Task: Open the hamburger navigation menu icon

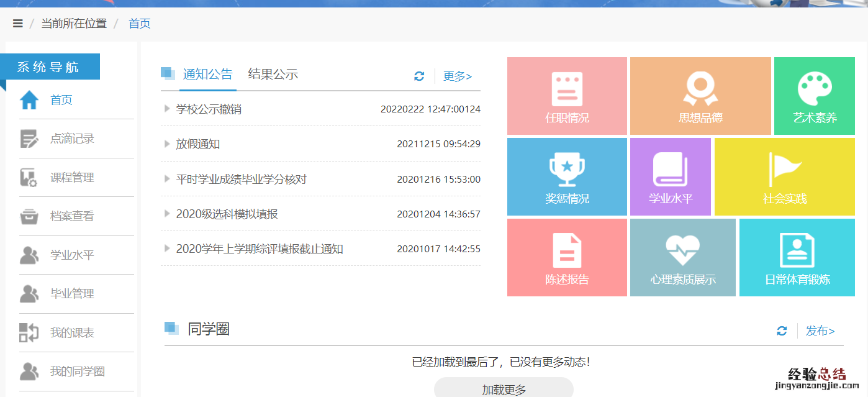Action: [x=17, y=23]
